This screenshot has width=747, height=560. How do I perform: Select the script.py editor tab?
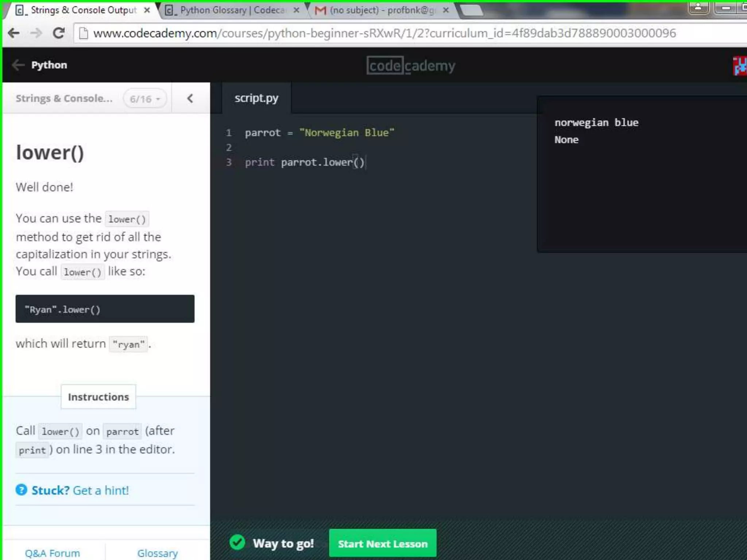coord(256,98)
